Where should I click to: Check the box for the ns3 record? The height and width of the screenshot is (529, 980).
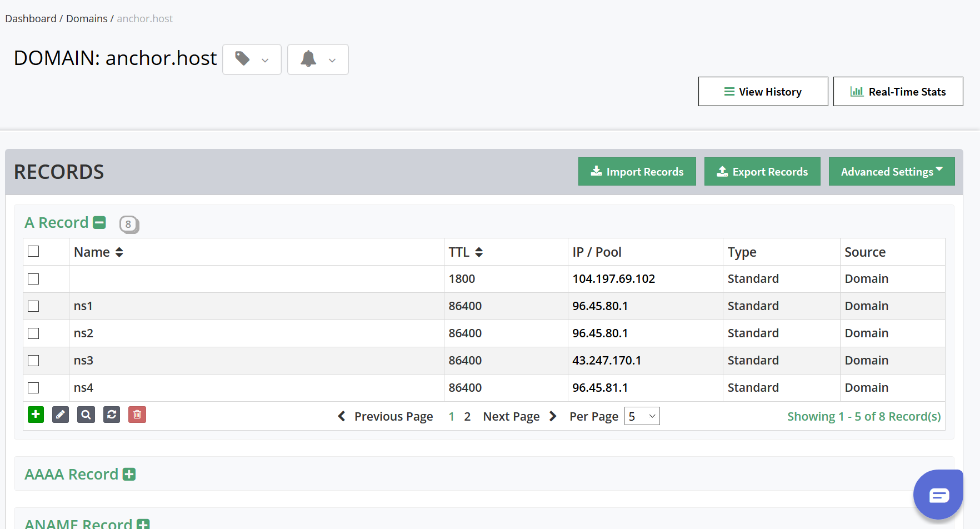point(33,361)
